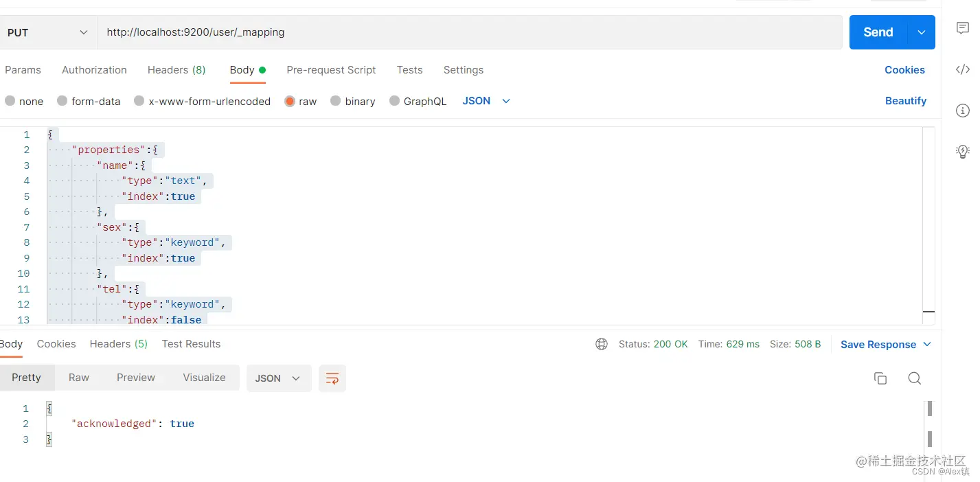Select the form-data body option
This screenshot has height=482, width=980.
point(89,101)
